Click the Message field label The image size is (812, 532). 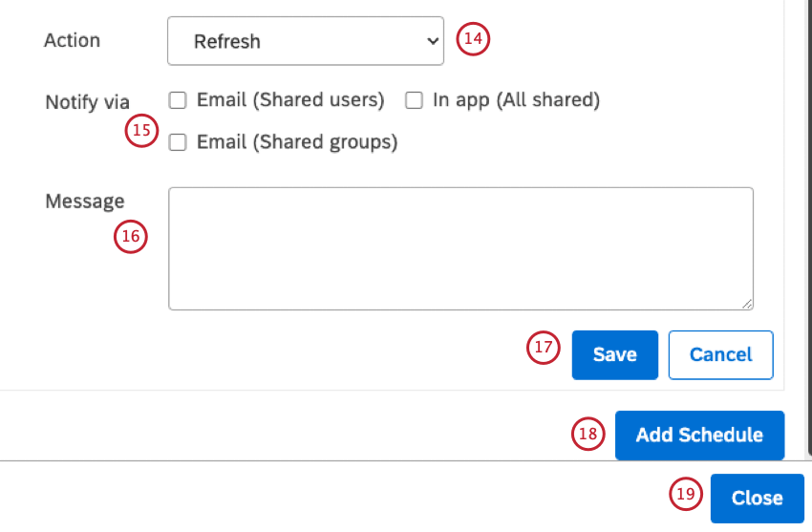click(x=85, y=202)
